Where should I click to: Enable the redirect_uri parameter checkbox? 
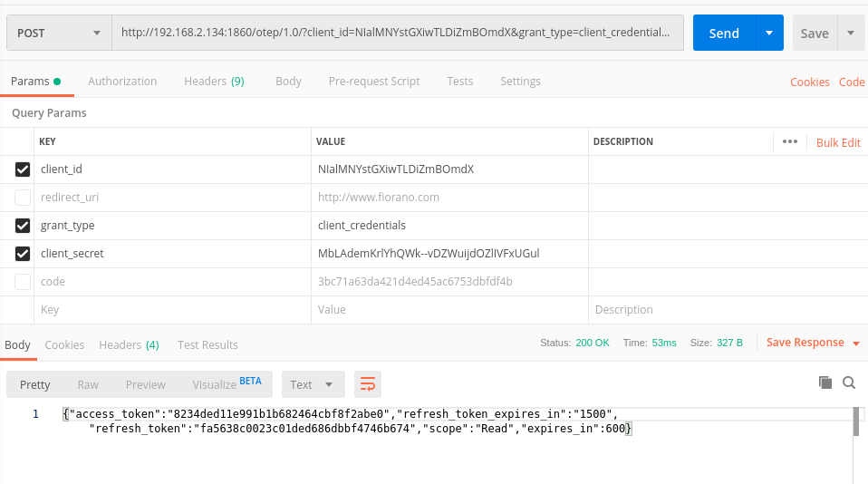click(x=23, y=198)
